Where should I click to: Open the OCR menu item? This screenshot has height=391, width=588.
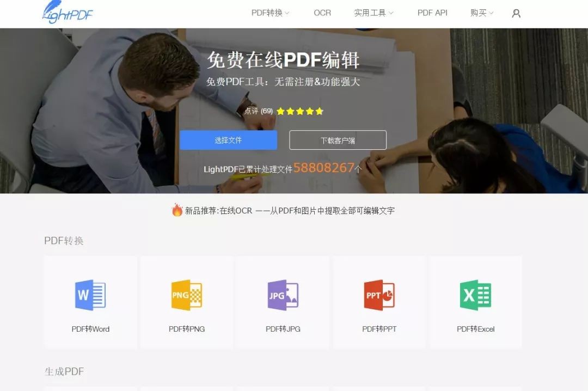coord(322,13)
